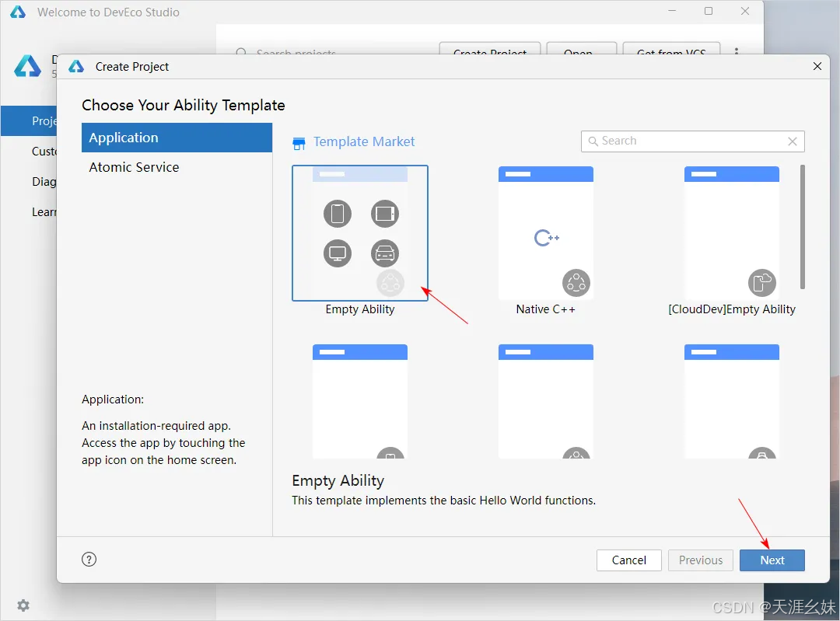Select the Empty Ability template thumbnail
The width and height of the screenshot is (840, 621).
coord(359,233)
